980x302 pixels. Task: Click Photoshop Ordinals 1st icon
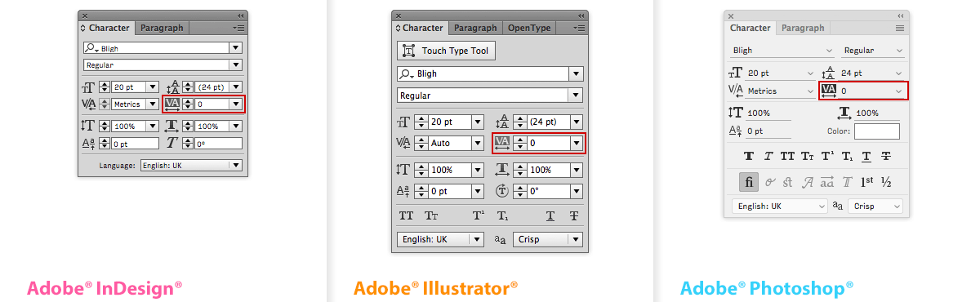867,181
